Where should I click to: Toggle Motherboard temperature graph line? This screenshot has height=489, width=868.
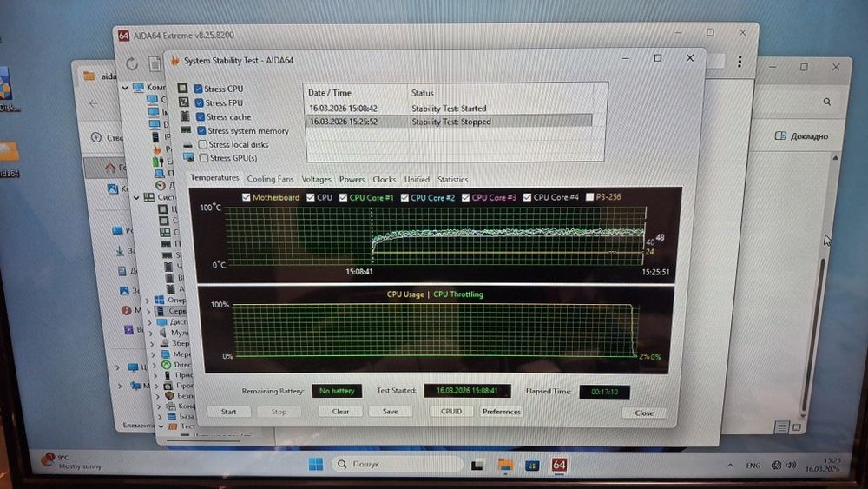pyautogui.click(x=247, y=197)
